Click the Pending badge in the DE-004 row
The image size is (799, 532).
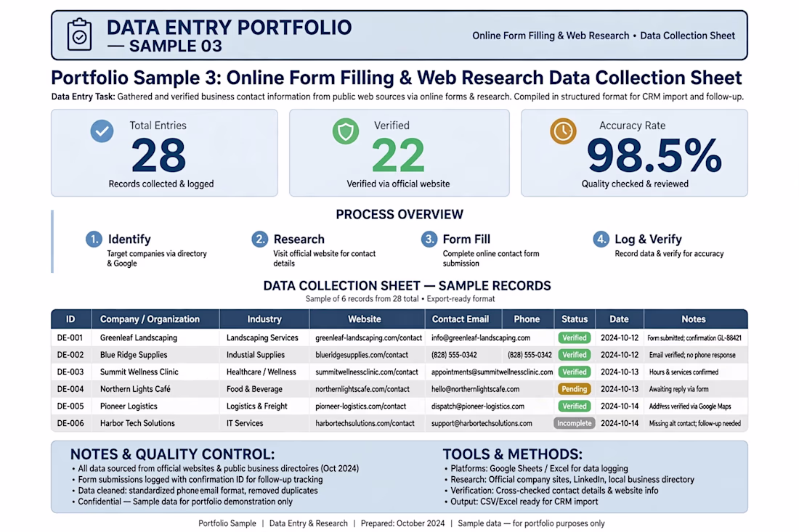pyautogui.click(x=575, y=389)
